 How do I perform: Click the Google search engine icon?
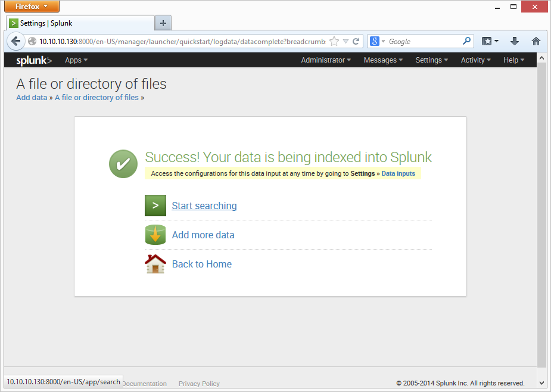375,41
